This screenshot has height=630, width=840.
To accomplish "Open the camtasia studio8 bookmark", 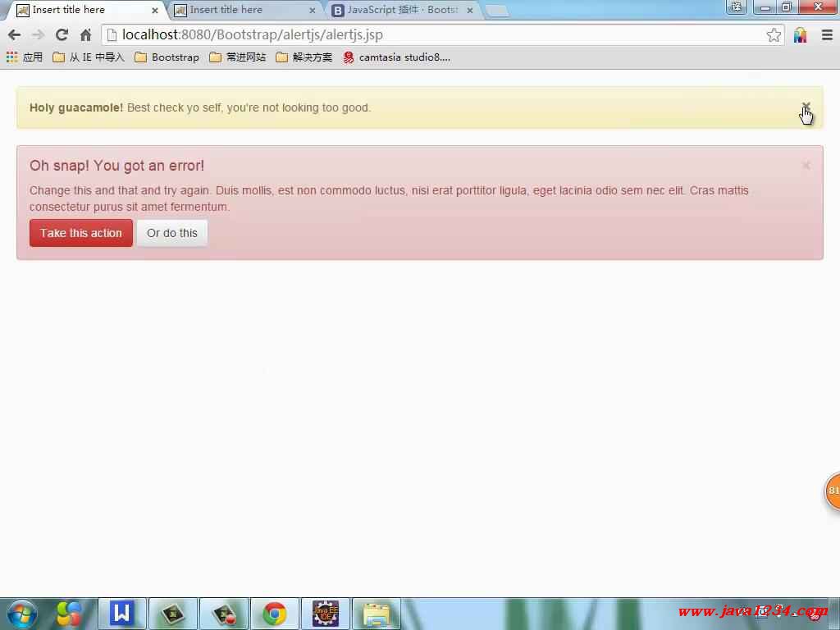I will (396, 57).
